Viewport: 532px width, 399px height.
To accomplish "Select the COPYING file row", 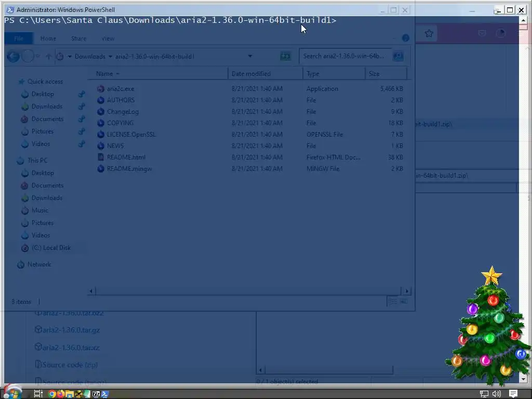I will click(x=250, y=123).
